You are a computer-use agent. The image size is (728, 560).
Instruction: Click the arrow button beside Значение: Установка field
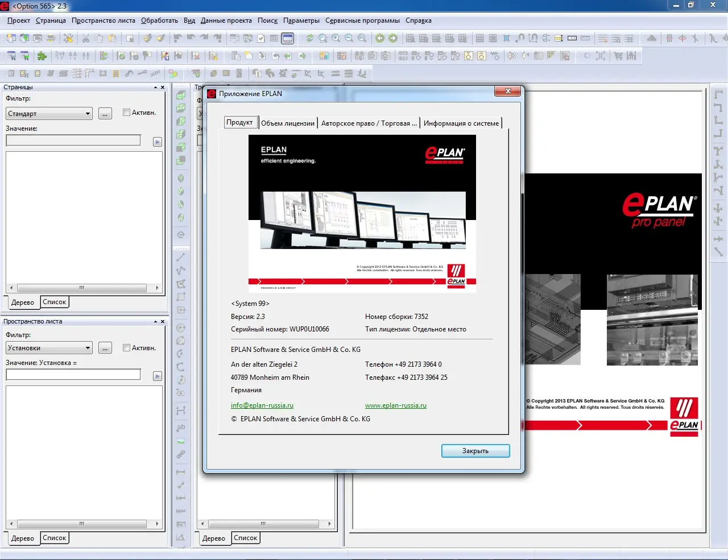coord(158,376)
